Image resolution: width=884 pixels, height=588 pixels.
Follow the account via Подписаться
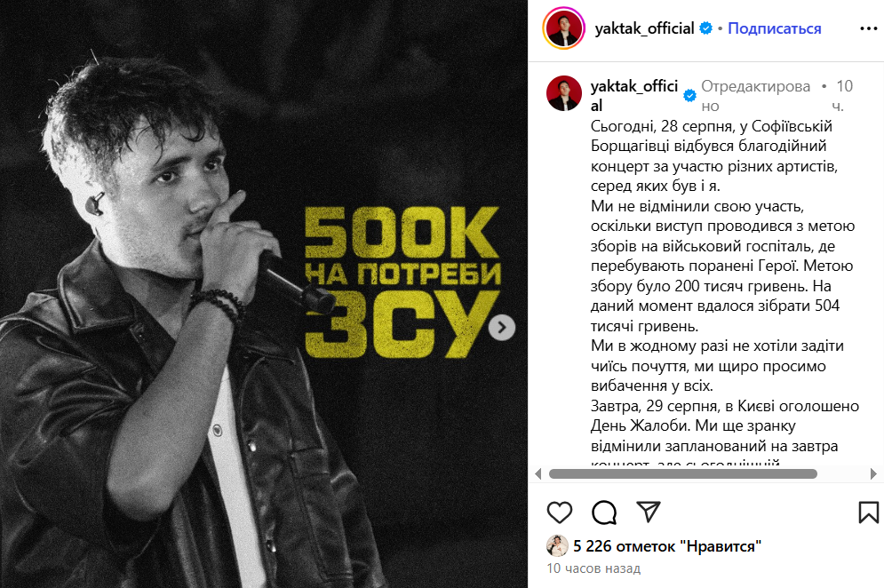coord(774,28)
